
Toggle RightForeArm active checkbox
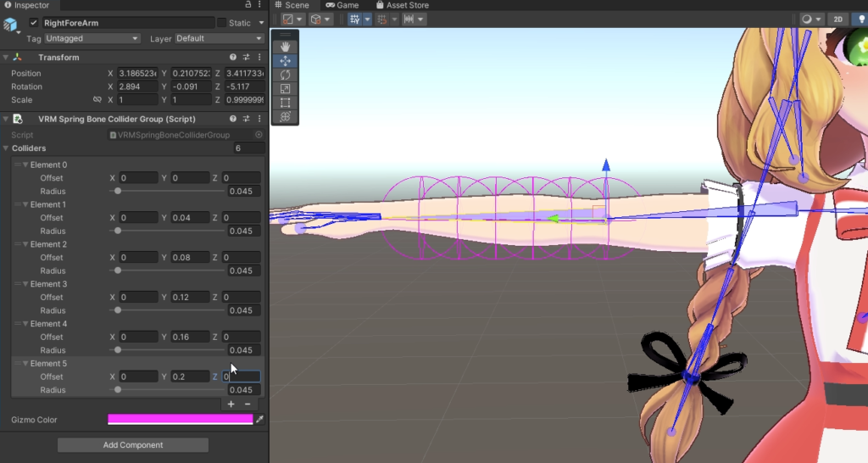pos(34,23)
